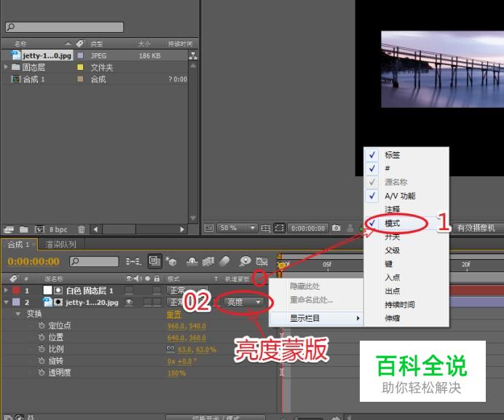Toggle mask and shape path visibility

tap(279, 228)
